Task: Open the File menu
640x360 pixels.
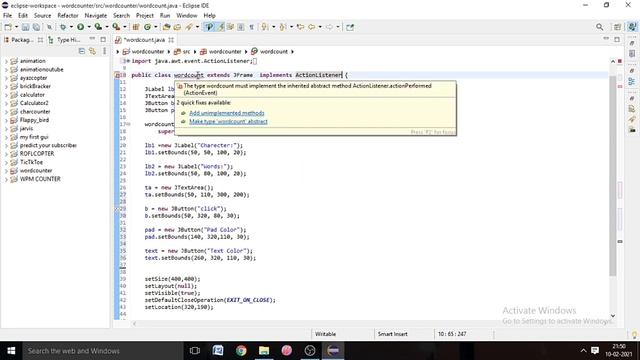Action: [7, 16]
